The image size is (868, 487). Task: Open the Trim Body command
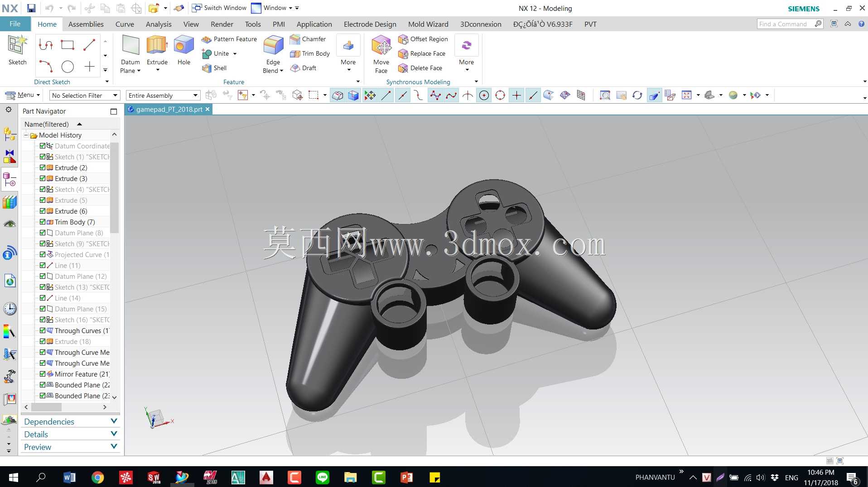[x=310, y=54]
